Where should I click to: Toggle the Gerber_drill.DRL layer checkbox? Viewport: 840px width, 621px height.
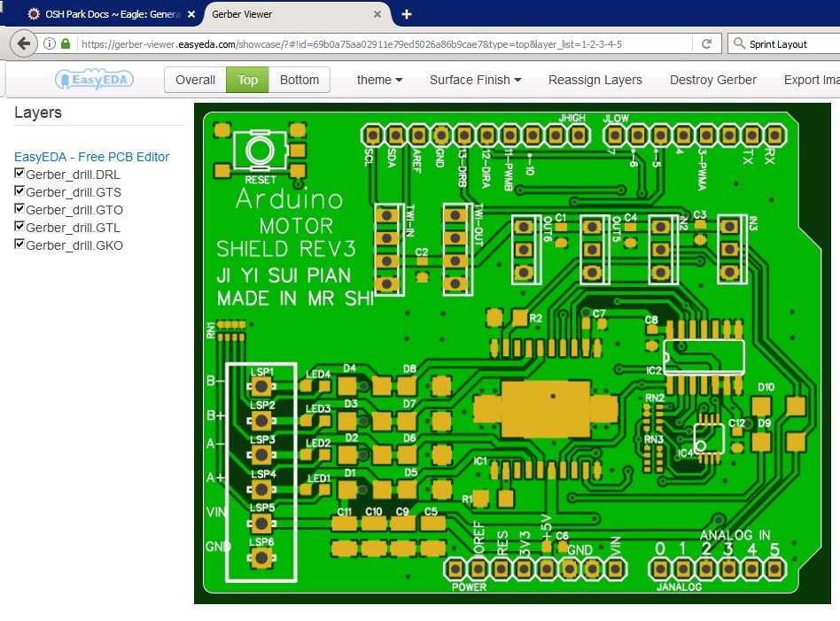19,173
